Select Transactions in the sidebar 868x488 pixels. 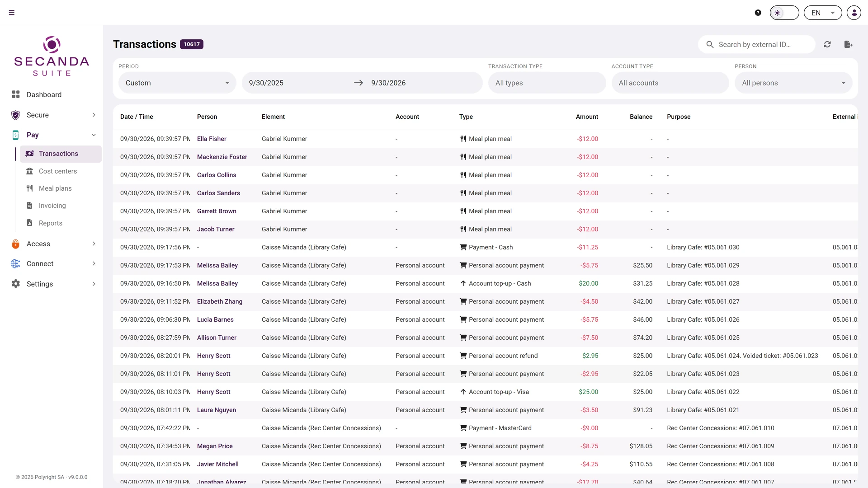coord(61,154)
